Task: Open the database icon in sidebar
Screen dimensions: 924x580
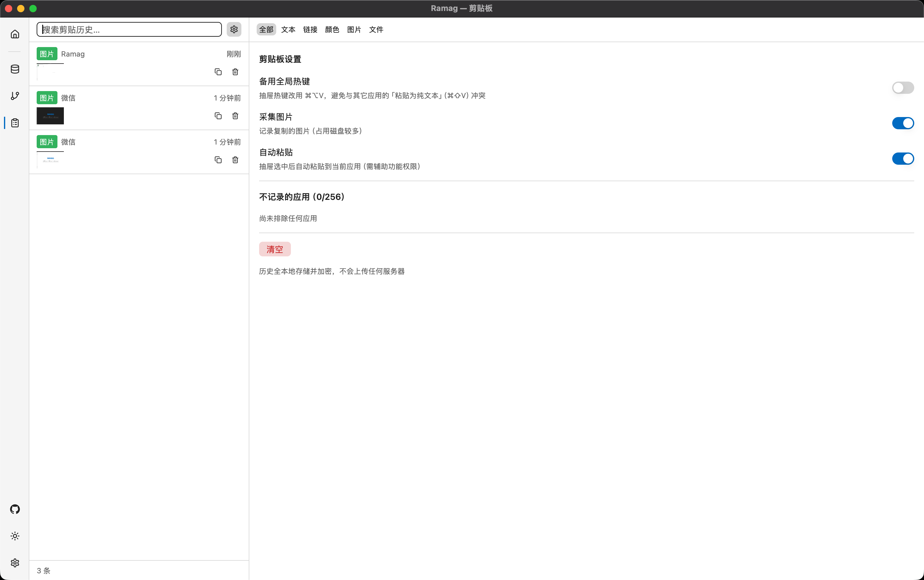Action: click(x=15, y=69)
